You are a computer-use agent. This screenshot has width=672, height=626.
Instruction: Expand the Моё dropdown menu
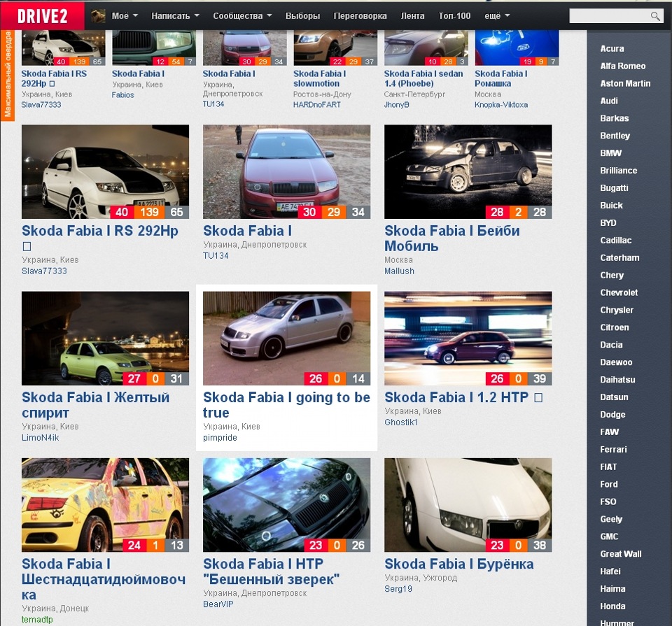point(125,16)
